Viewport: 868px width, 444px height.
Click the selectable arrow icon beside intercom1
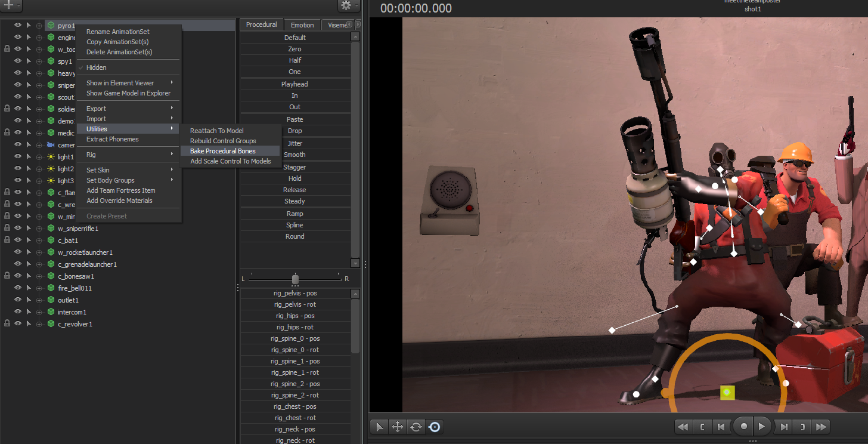(28, 312)
